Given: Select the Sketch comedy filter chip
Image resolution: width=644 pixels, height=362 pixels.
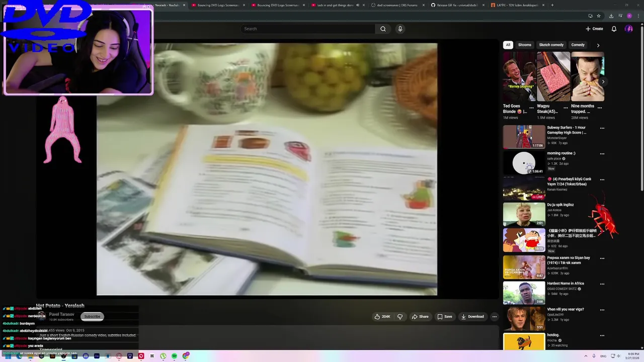Looking at the screenshot, I should pos(551,45).
